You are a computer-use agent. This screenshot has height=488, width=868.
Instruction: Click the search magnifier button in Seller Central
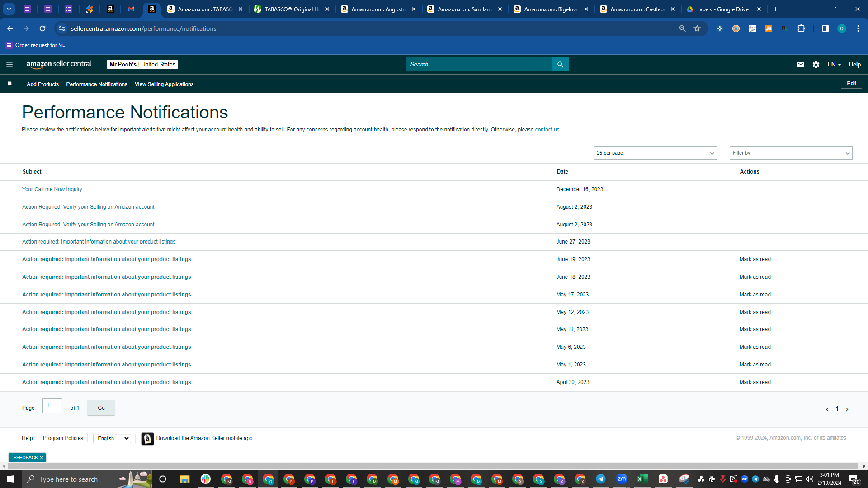(x=560, y=65)
